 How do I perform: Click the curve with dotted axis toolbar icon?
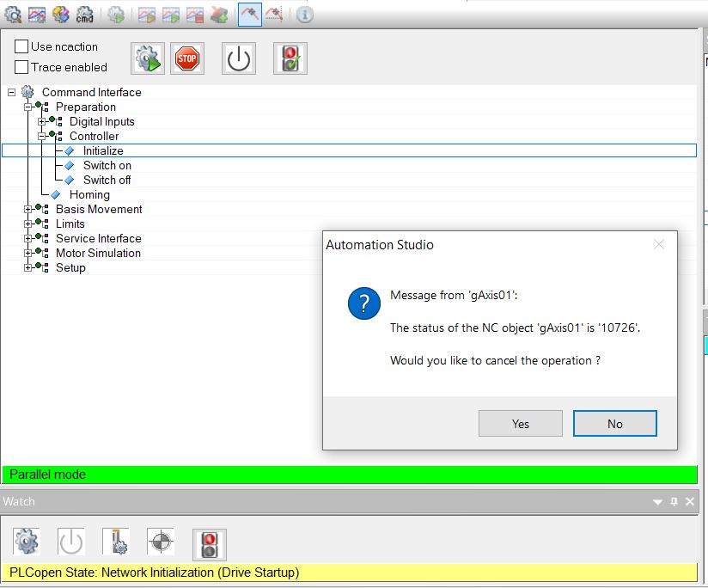point(273,15)
